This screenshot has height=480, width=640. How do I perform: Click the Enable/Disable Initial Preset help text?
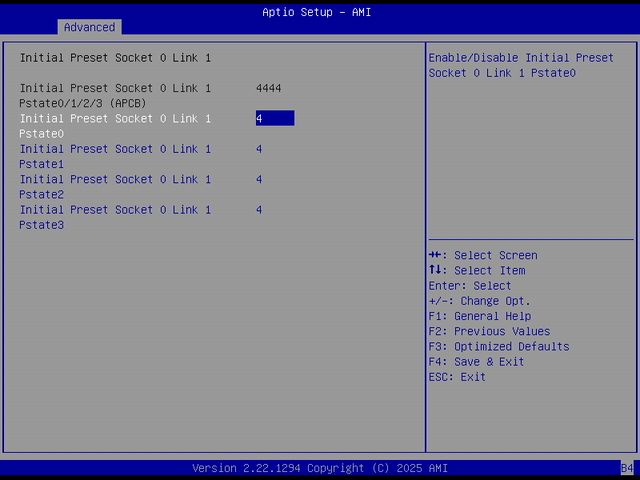pyautogui.click(x=521, y=65)
